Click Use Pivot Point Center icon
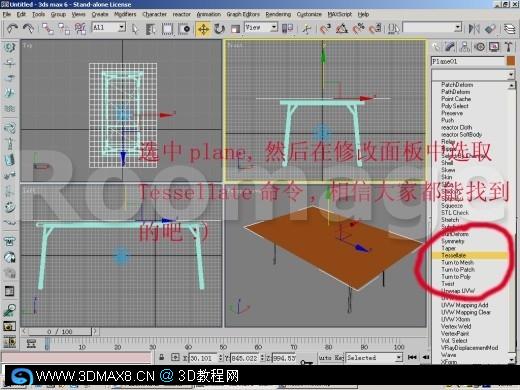 click(287, 29)
